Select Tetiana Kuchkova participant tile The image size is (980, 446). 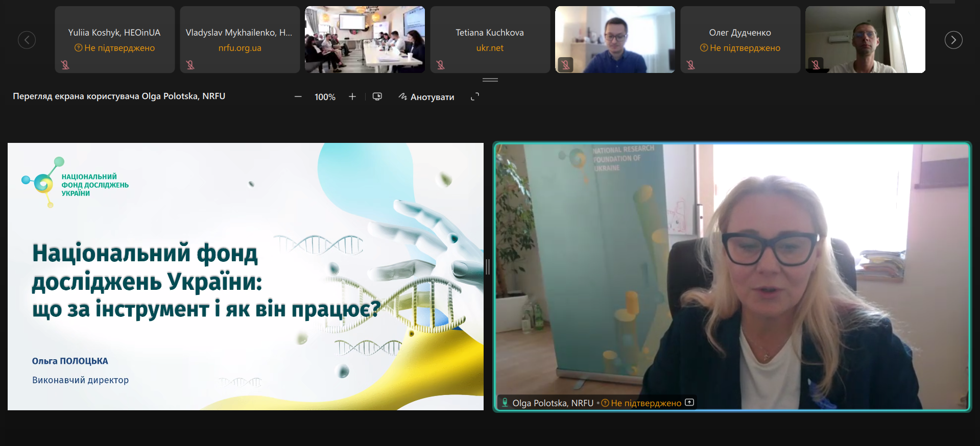tap(490, 40)
